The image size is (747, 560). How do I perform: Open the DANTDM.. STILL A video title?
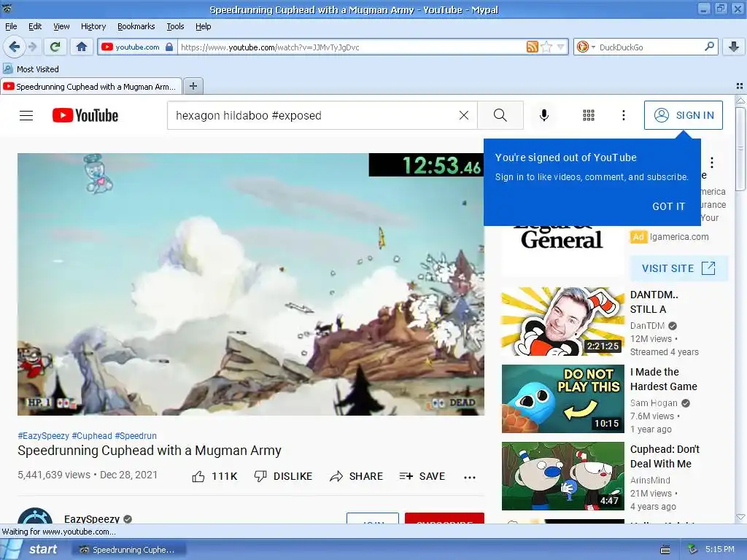click(x=654, y=302)
